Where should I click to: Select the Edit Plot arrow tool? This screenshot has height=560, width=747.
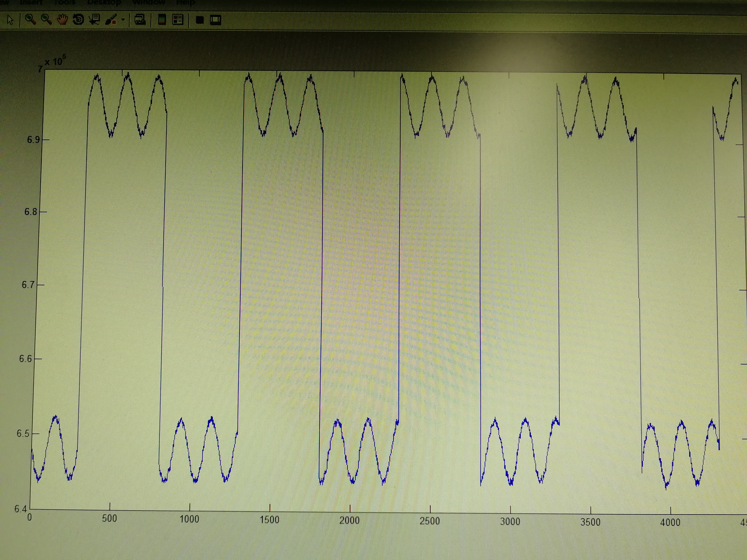(x=10, y=20)
